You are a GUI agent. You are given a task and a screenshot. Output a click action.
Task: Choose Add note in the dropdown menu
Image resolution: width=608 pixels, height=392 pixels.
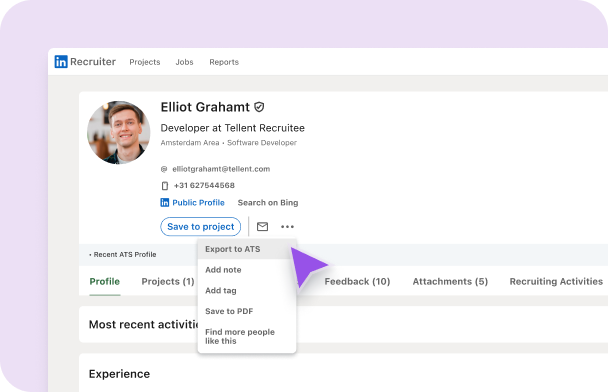[x=247, y=269]
